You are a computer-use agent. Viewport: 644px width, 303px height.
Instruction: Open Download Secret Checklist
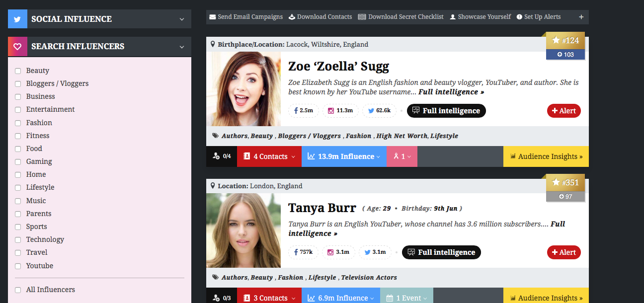point(401,17)
